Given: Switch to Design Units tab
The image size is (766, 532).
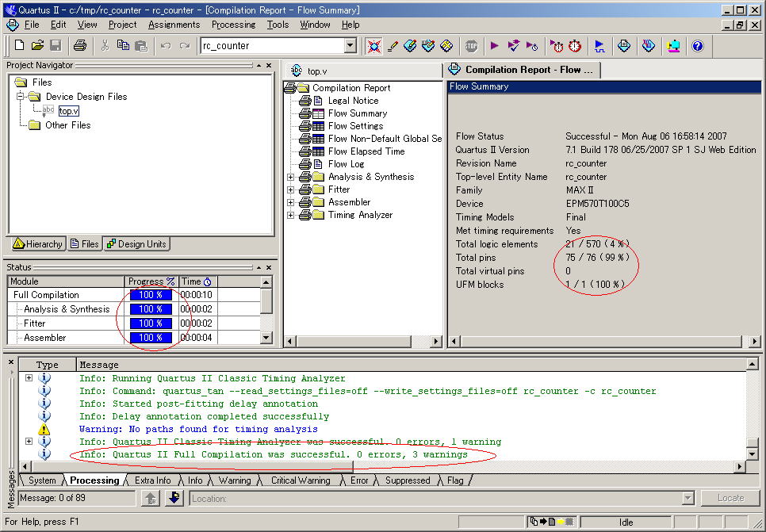Looking at the screenshot, I should point(136,243).
